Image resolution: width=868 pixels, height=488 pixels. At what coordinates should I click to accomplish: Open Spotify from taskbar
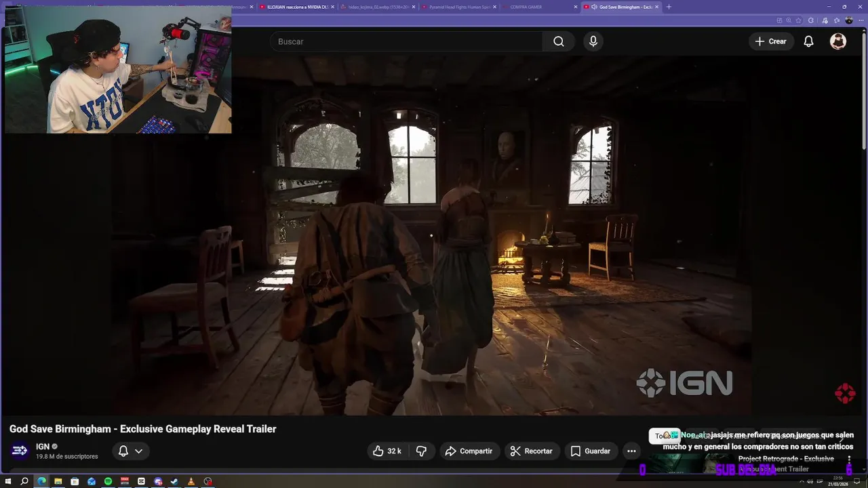108,481
